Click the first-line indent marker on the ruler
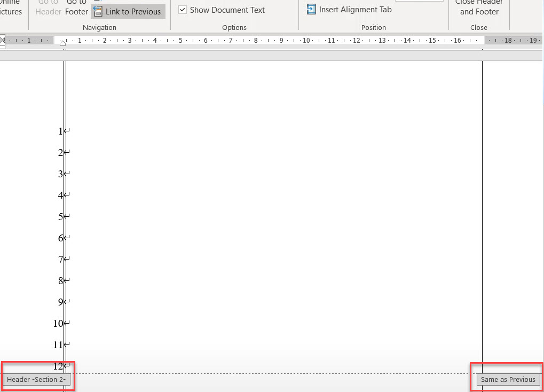The width and height of the screenshot is (544, 392). 64,43
